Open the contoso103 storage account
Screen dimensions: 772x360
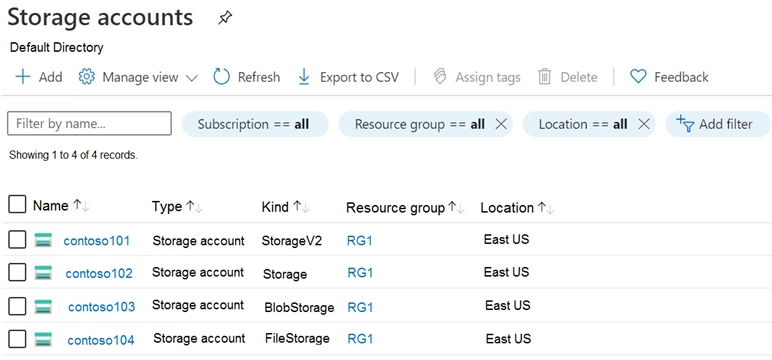pyautogui.click(x=101, y=307)
